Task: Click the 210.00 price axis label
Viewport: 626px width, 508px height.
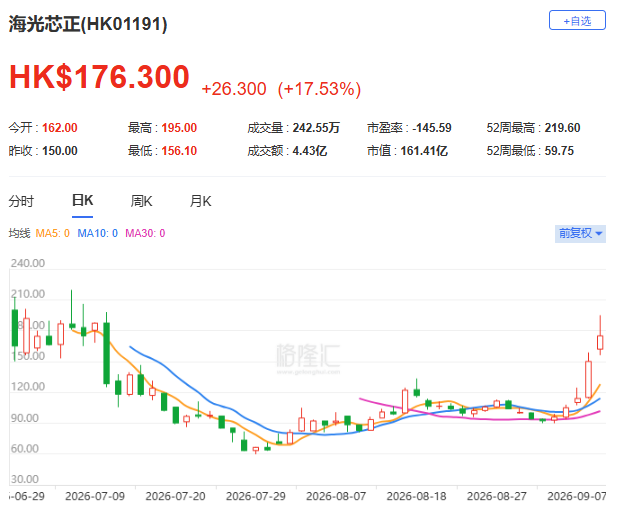Action: 28,294
